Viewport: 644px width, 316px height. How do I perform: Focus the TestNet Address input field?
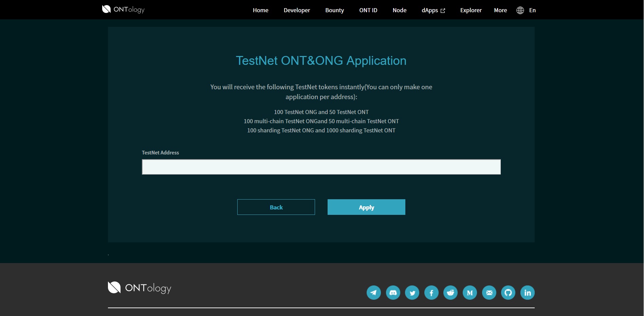321,167
